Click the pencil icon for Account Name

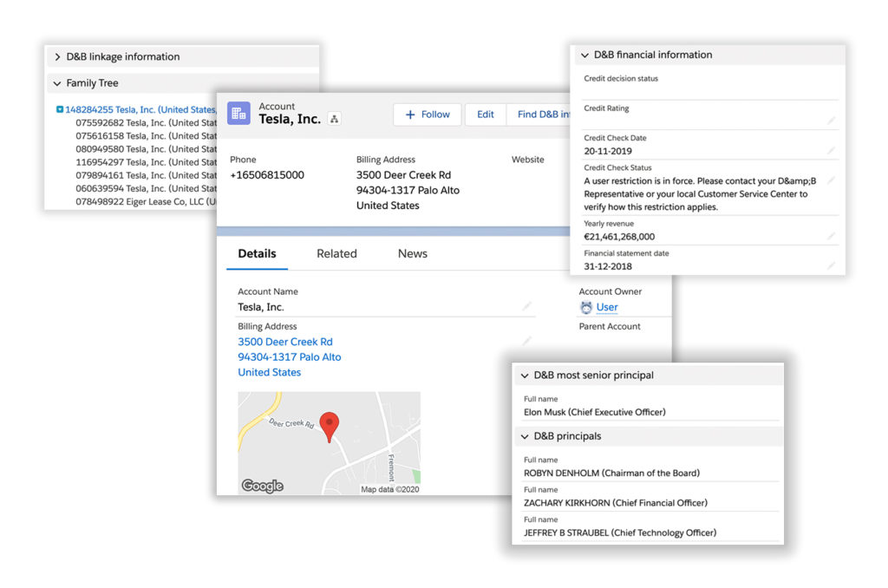pos(526,306)
